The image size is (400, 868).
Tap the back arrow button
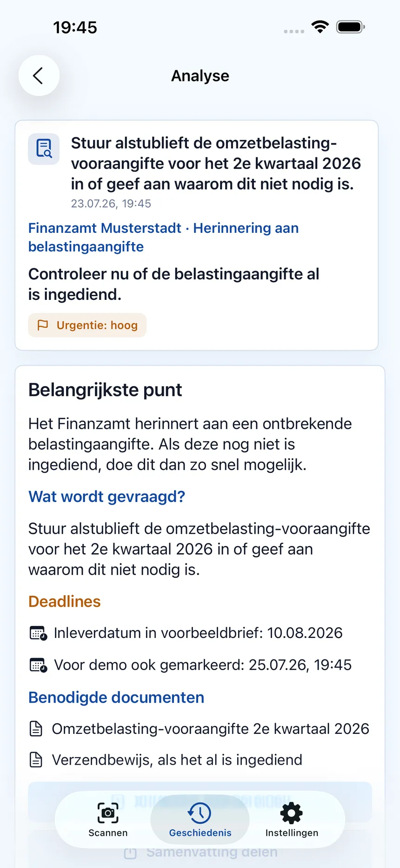pyautogui.click(x=39, y=75)
